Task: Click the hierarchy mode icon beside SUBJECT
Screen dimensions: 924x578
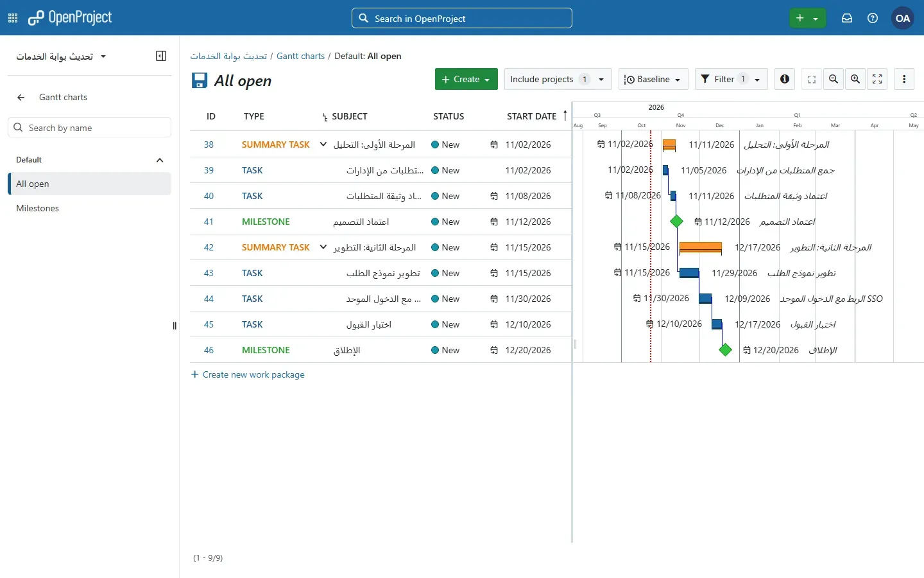Action: tap(325, 117)
